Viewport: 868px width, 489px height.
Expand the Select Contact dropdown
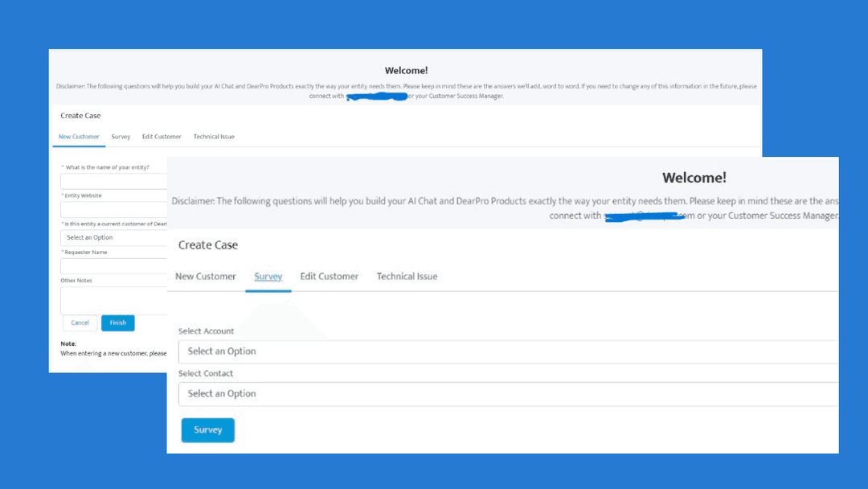(508, 394)
